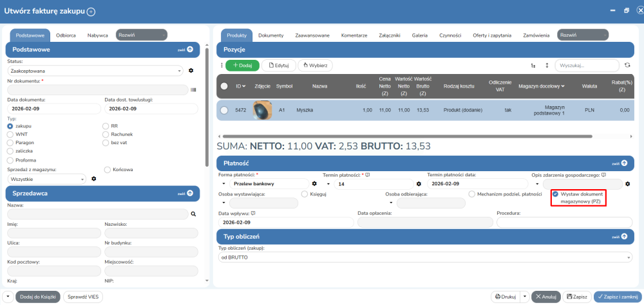Open the three-dot menu beside Dodaj
The image size is (644, 305).
coord(222,66)
